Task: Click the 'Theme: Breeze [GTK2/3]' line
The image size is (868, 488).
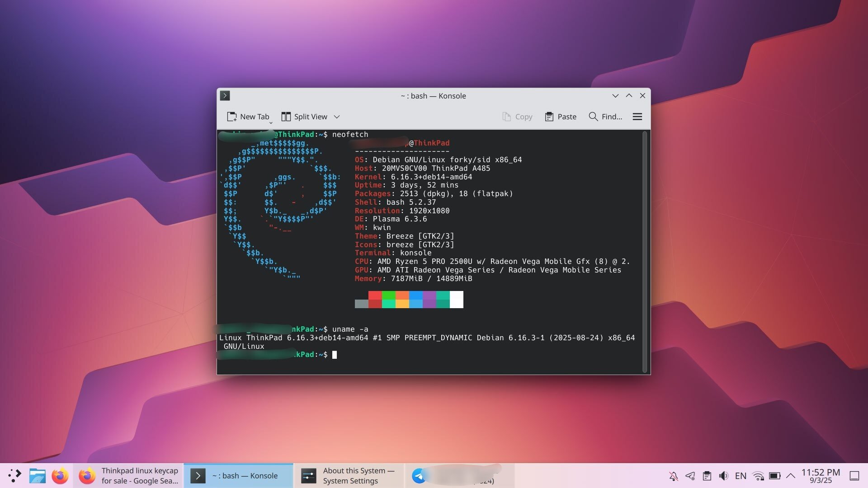Action: [x=404, y=236]
